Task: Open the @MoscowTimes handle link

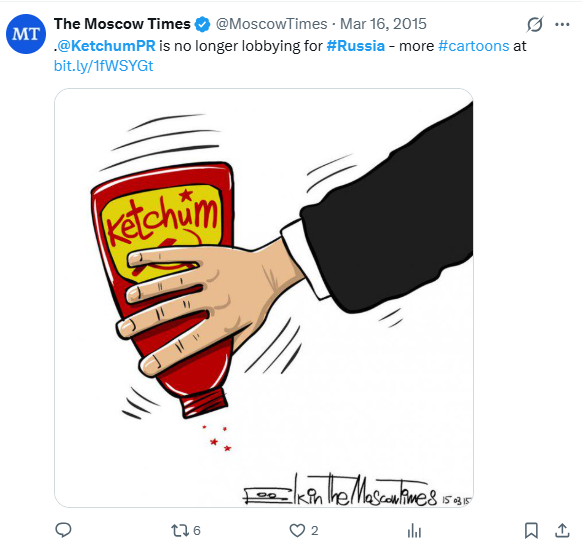Action: pos(271,24)
